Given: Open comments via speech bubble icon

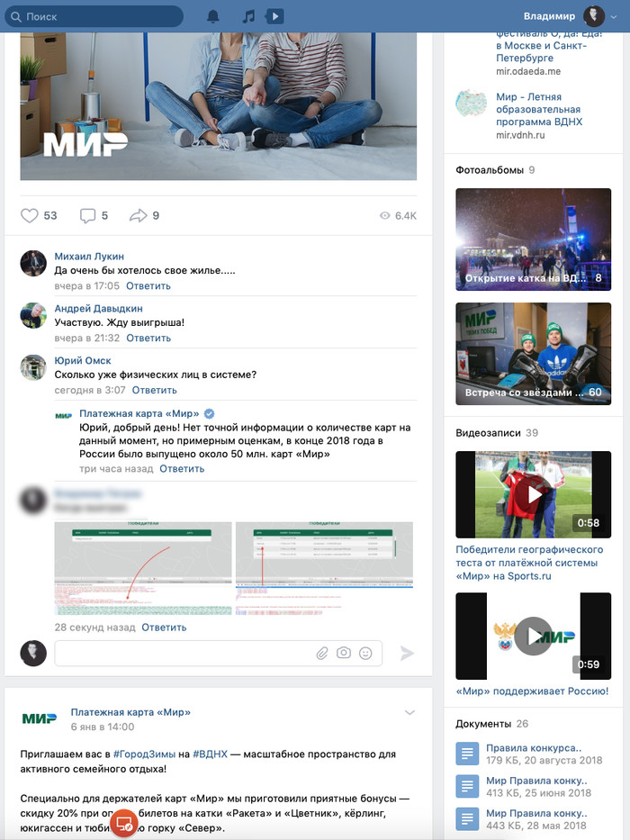Looking at the screenshot, I should [87, 215].
